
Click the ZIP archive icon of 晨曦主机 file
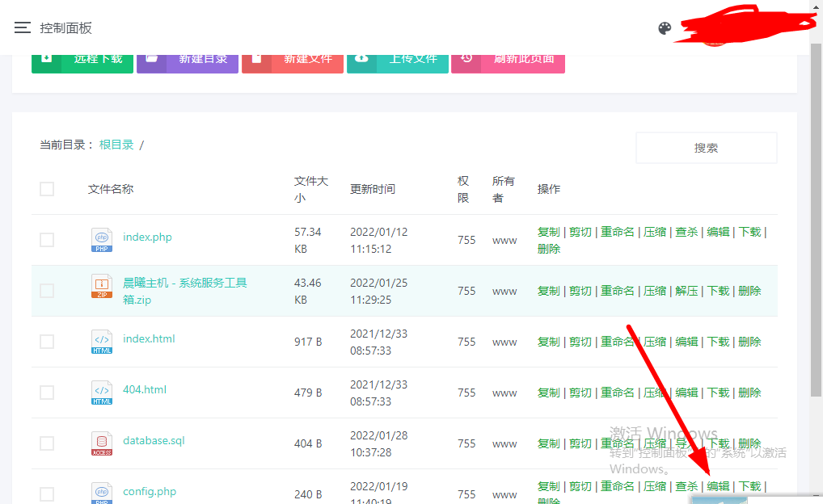click(x=102, y=287)
